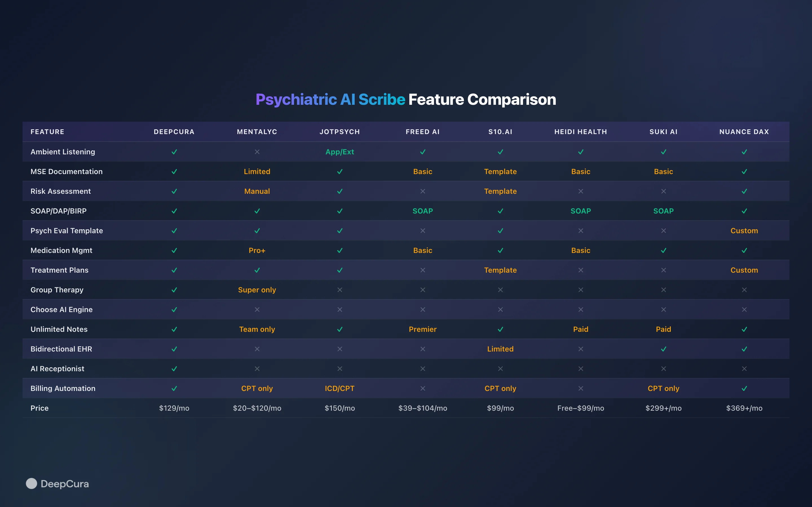The height and width of the screenshot is (507, 812).
Task: Click the Nuance DAX Risk Assessment checkmark
Action: pyautogui.click(x=744, y=191)
